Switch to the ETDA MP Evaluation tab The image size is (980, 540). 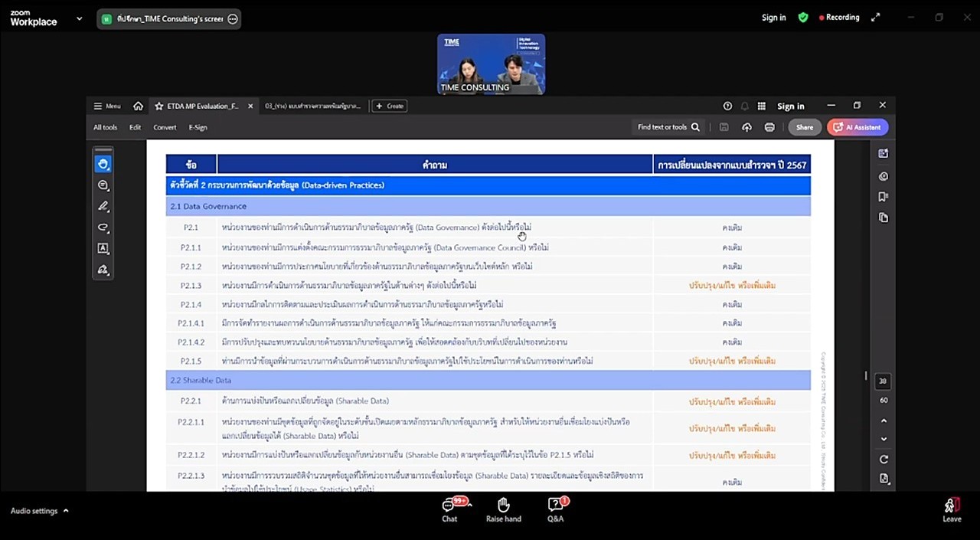point(202,106)
